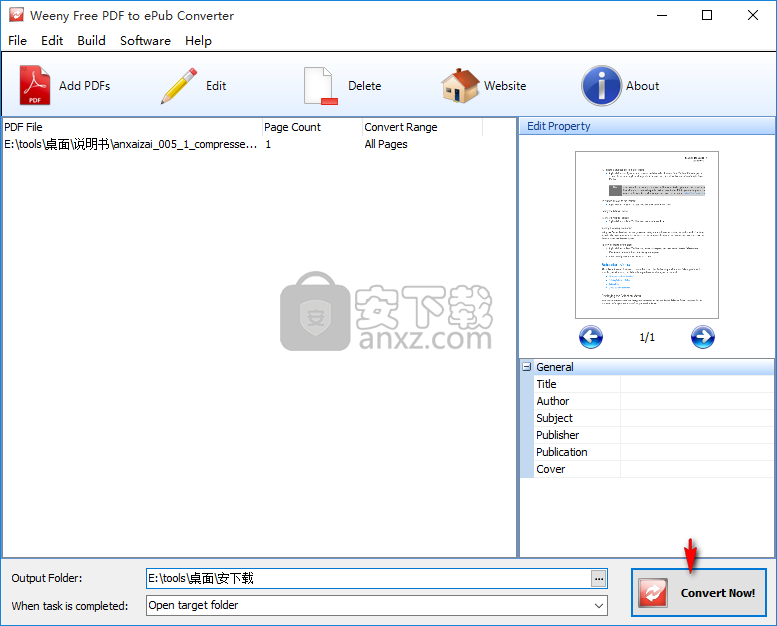Click the All Pages convert range cell
Viewport: 777px width, 626px height.
(x=386, y=144)
